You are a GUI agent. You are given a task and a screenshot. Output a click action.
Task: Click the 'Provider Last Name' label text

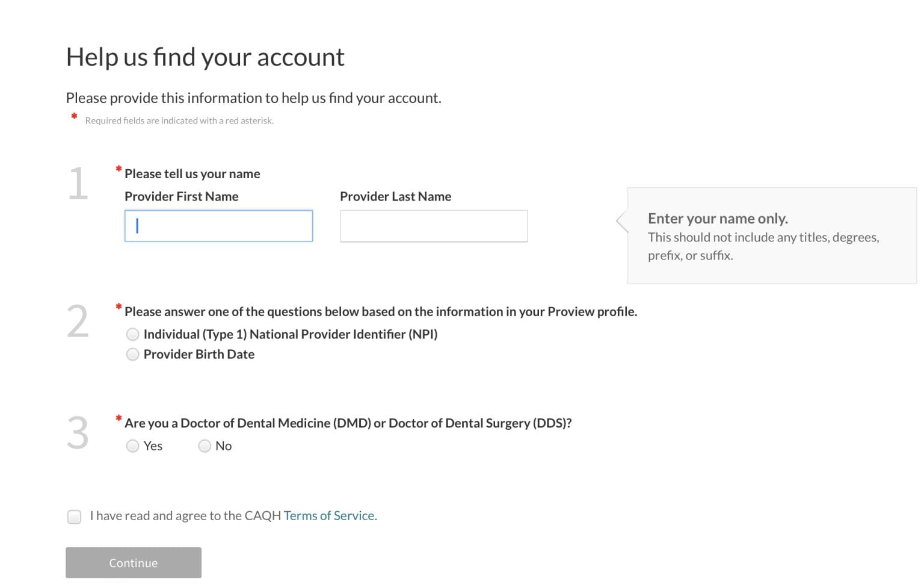tap(395, 197)
